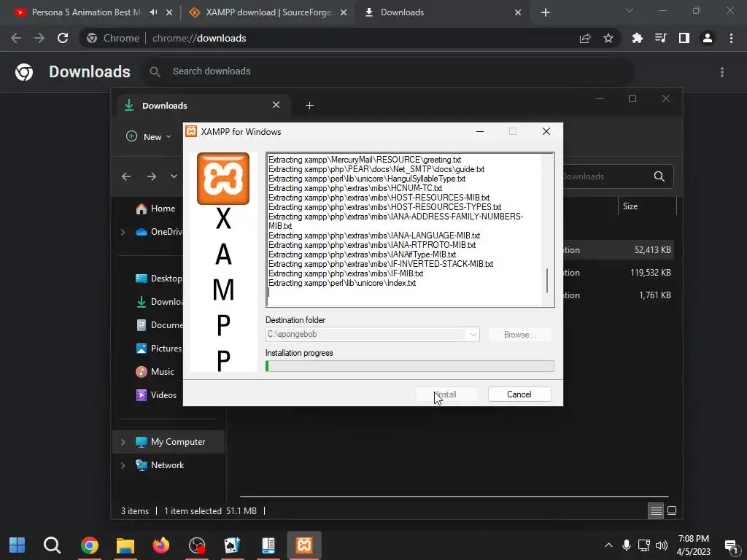Screen dimensions: 747x560
Task: Open volume control in system tray
Action: click(662, 545)
